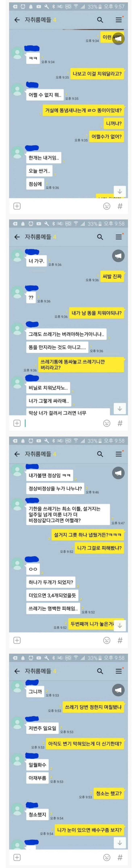Jump to latest via arrow on '두번째꺼 니가 놓은거'
Screen dimensions: 137x868
pos(119,625)
